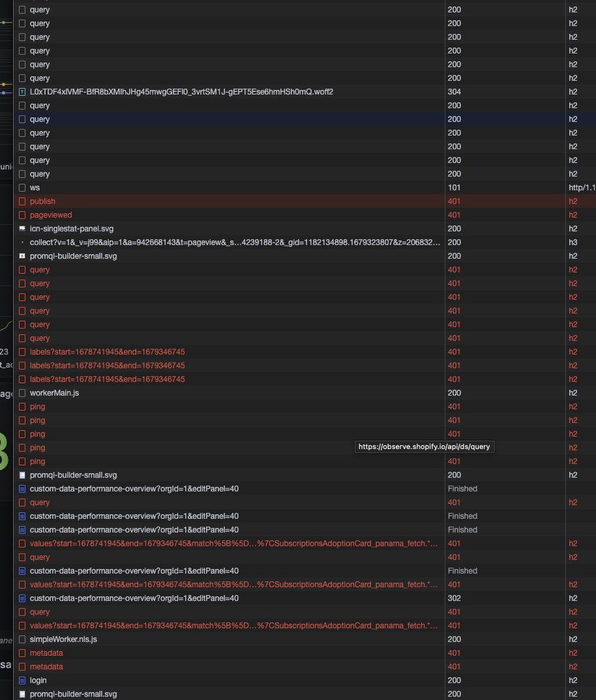
Task: Click the blue icon beside a custom-data-performance-overview request
Action: [x=22, y=488]
